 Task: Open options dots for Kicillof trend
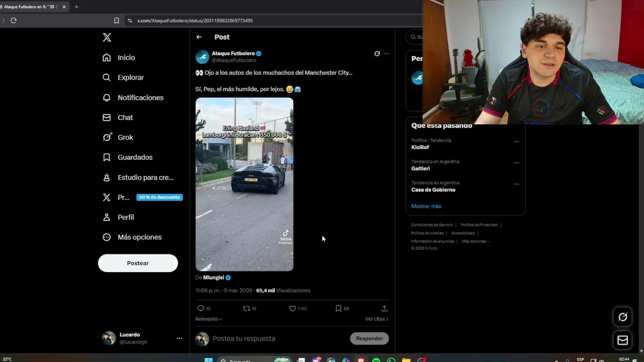pyautogui.click(x=516, y=142)
